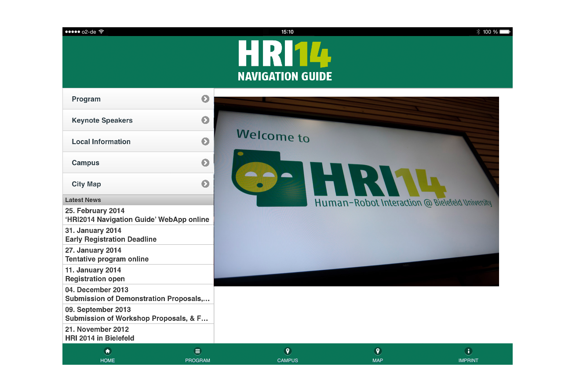Expand Program with its arrow chevron
Image resolution: width=576 pixels, height=392 pixels.
[205, 99]
